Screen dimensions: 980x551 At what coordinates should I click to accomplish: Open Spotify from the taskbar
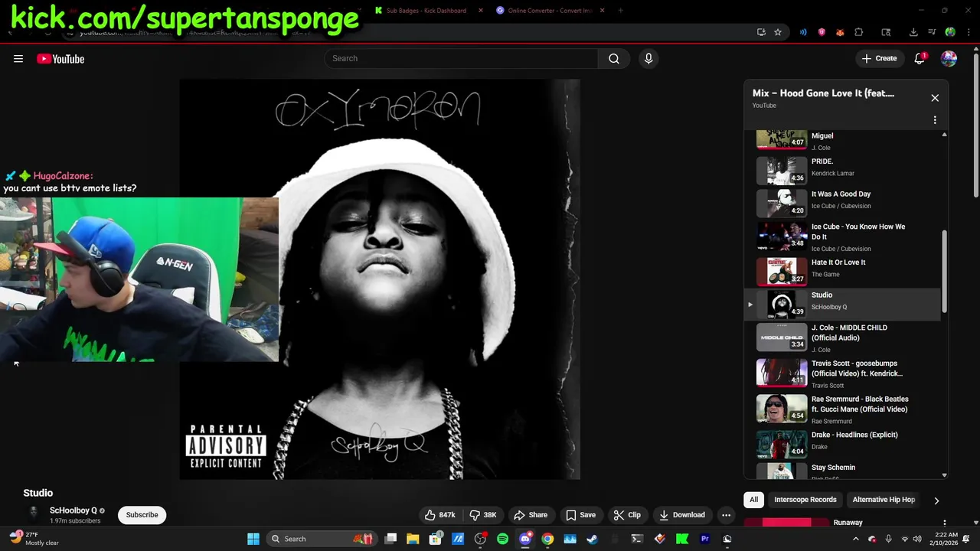point(502,539)
